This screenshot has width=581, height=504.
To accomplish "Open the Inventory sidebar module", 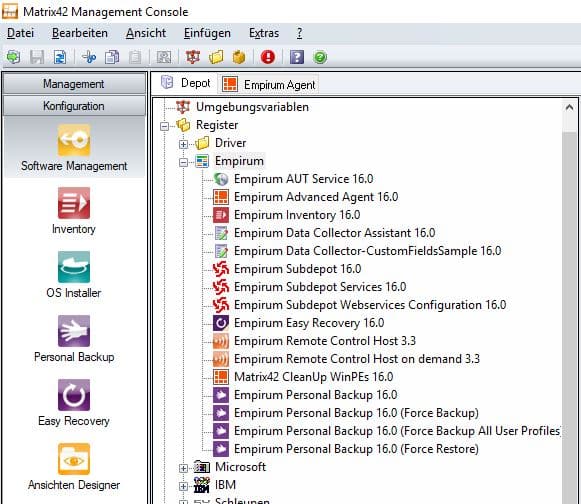I will (74, 211).
